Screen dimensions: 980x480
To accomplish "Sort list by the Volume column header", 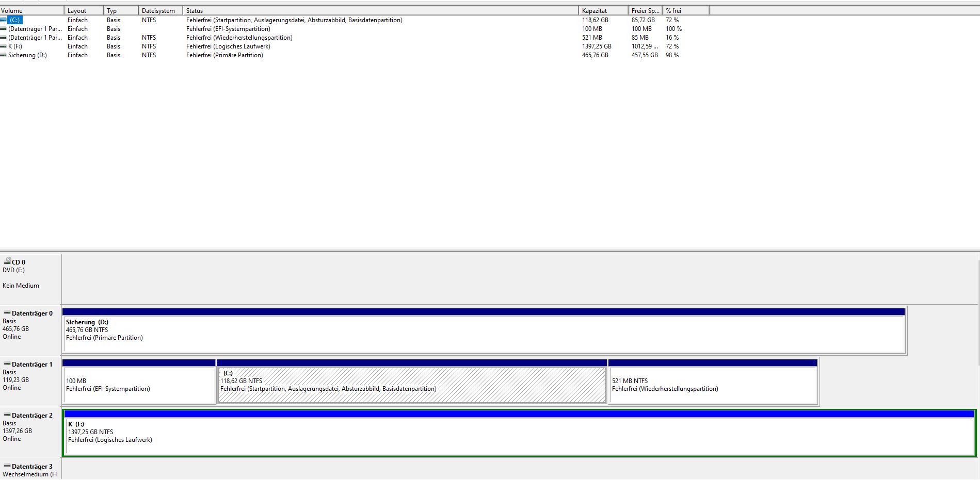I will pyautogui.click(x=31, y=10).
